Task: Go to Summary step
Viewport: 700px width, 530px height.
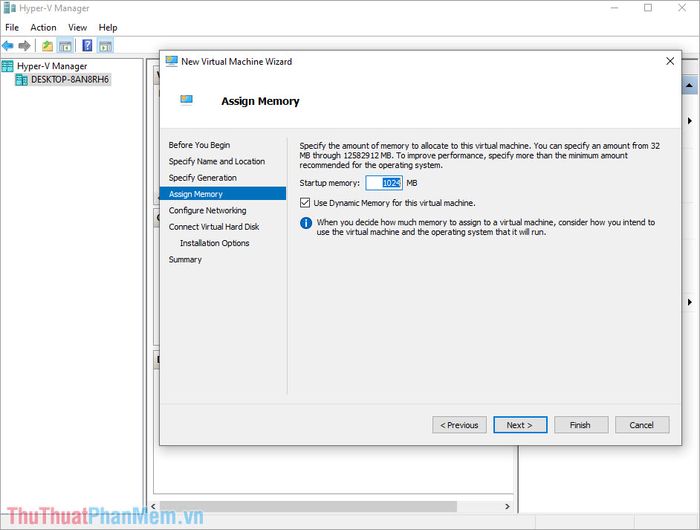Action: pos(185,259)
